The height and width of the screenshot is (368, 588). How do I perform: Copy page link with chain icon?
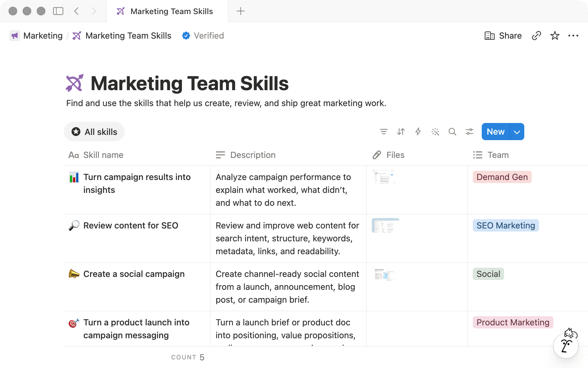[x=537, y=36]
